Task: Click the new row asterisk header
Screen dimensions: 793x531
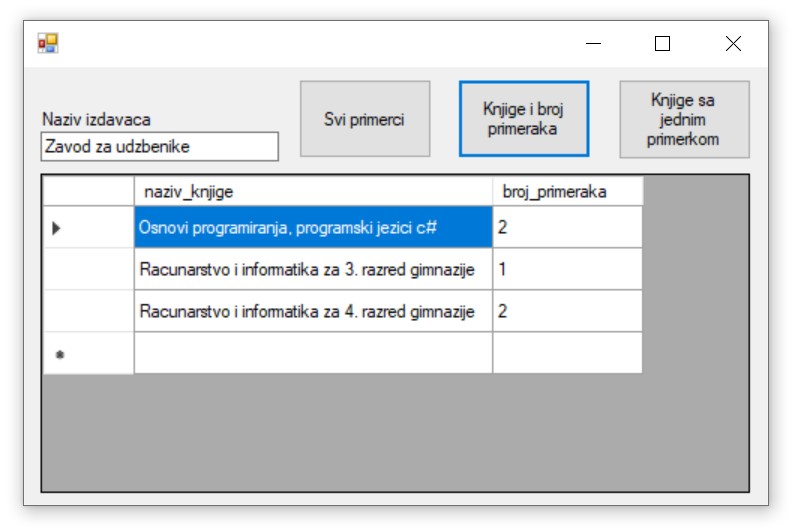Action: (88, 353)
